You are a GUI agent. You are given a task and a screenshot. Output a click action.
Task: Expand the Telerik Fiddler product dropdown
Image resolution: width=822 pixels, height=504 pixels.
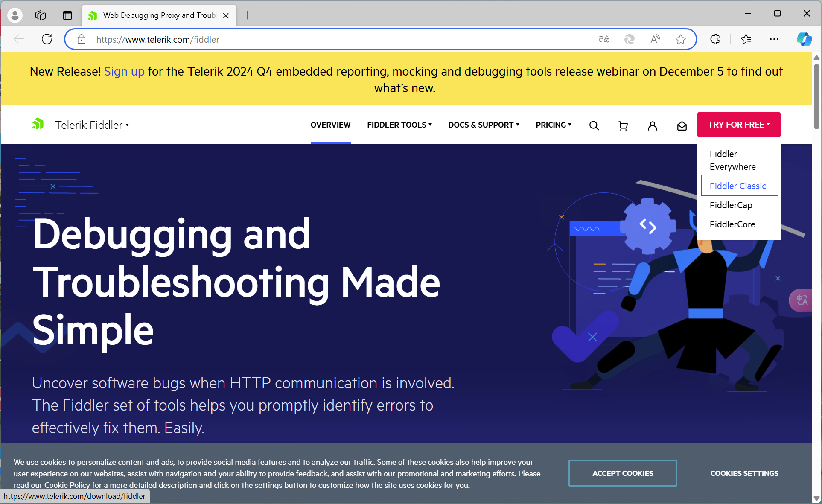click(92, 125)
